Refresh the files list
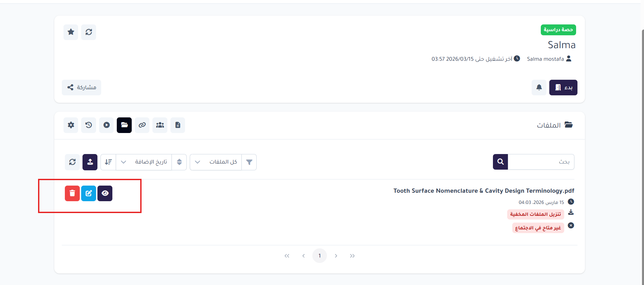 click(72, 162)
